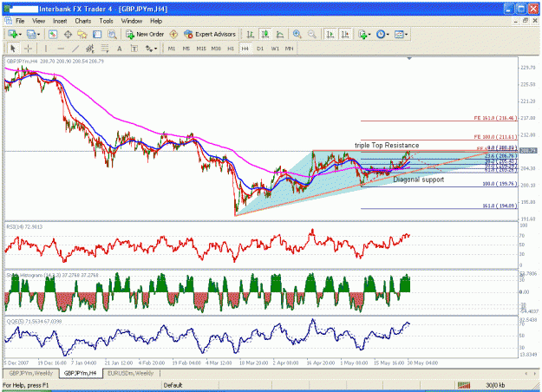Launch MetaEditor from toolbar
Viewport: 542px width, 392px height.
point(173,34)
